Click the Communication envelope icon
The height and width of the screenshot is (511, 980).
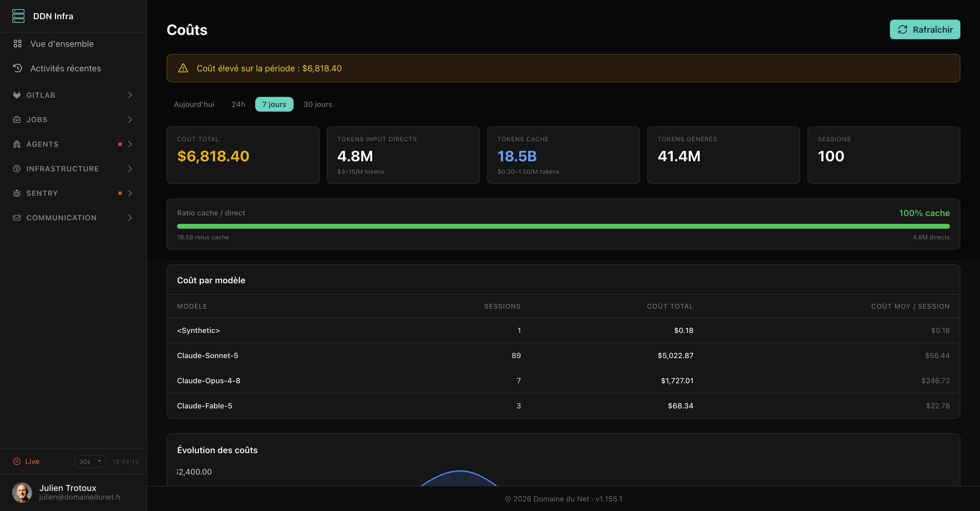[x=17, y=218]
